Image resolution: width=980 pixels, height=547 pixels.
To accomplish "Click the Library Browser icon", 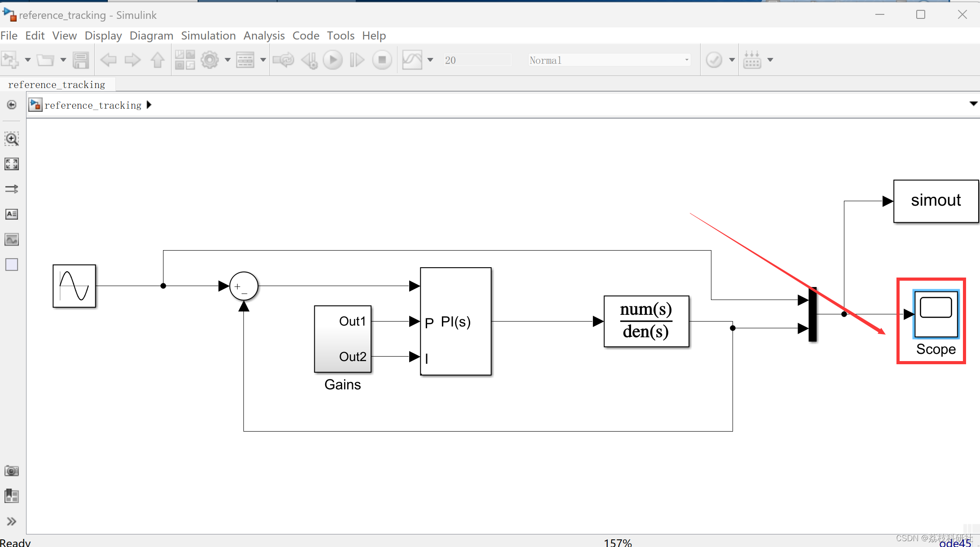I will point(185,60).
